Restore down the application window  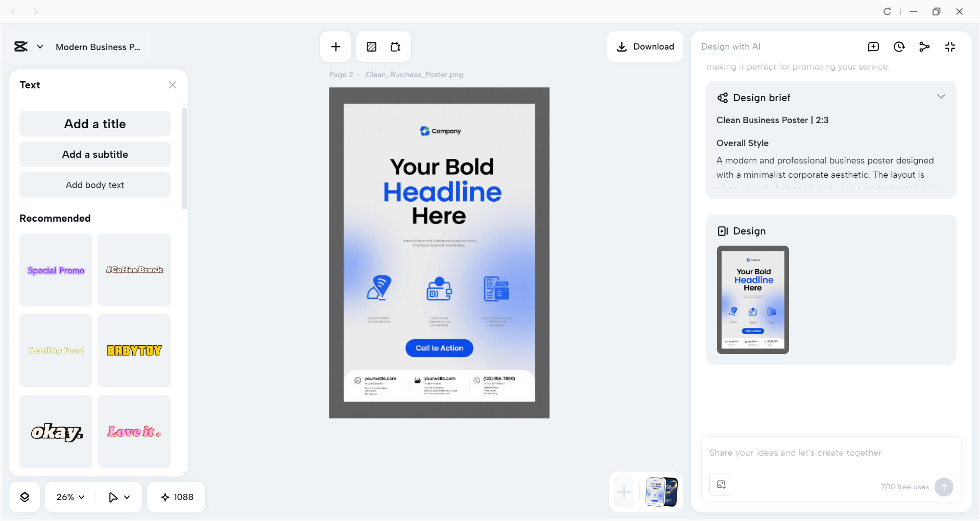[x=936, y=11]
